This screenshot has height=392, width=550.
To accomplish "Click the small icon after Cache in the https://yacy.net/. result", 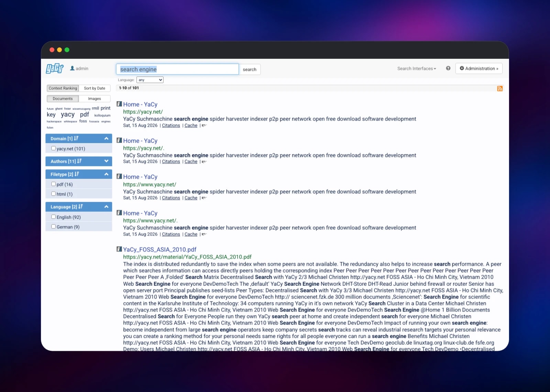I will pos(204,162).
